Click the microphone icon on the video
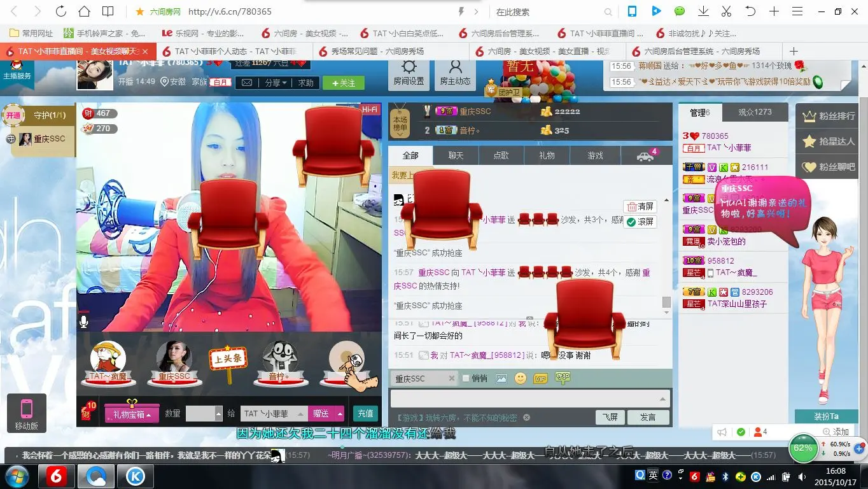Viewport: 868px width, 489px height. [83, 321]
